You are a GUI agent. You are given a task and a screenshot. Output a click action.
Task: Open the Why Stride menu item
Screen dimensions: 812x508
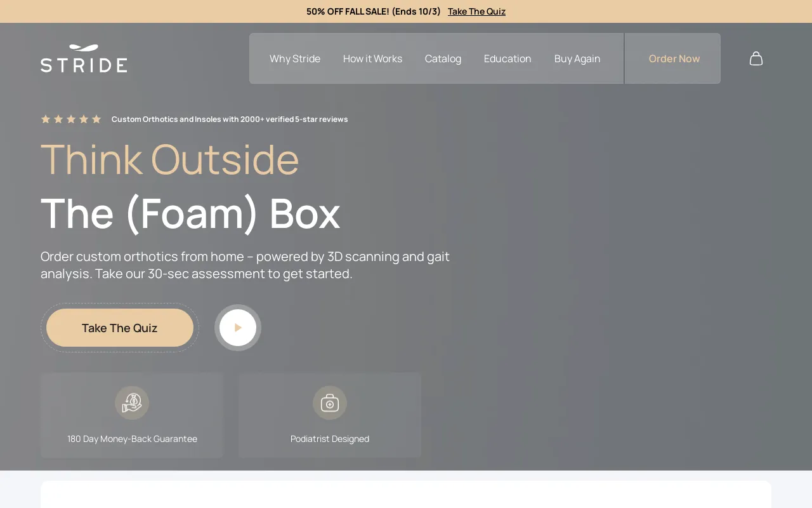(x=295, y=58)
